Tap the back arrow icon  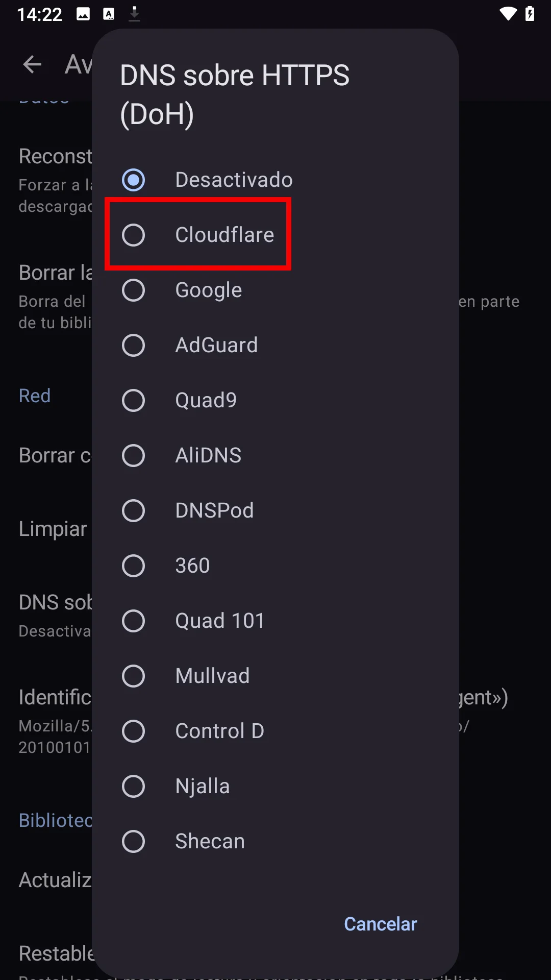tap(32, 64)
